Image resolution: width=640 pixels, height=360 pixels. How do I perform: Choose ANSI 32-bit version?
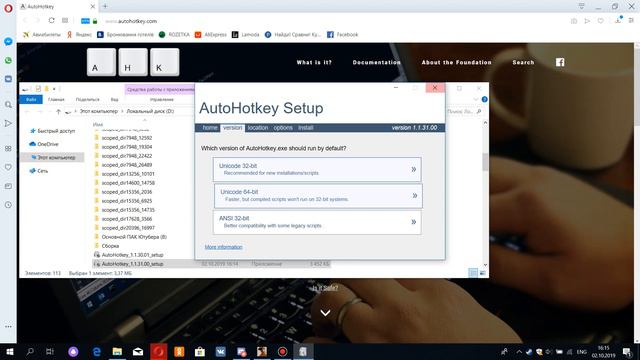317,222
